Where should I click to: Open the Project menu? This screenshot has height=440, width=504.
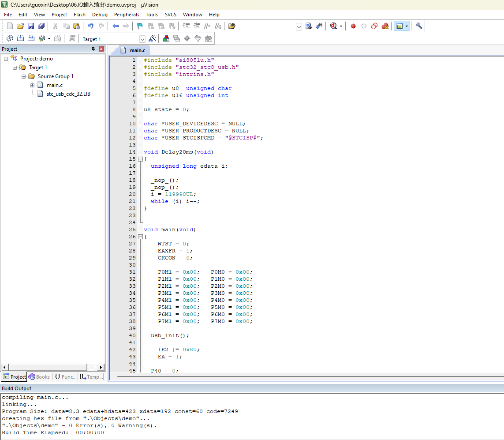59,15
